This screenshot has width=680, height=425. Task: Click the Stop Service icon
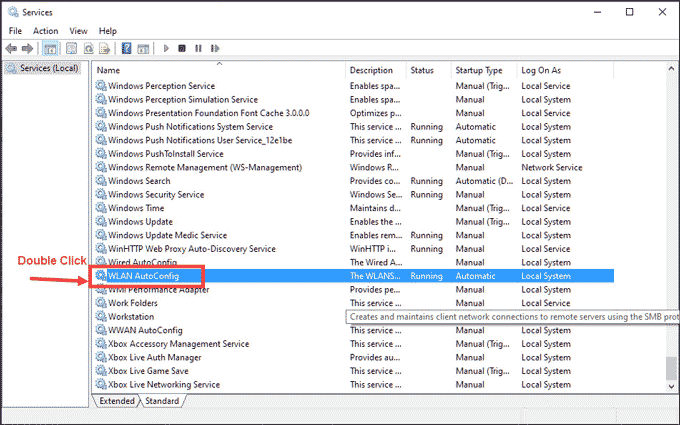pos(182,49)
